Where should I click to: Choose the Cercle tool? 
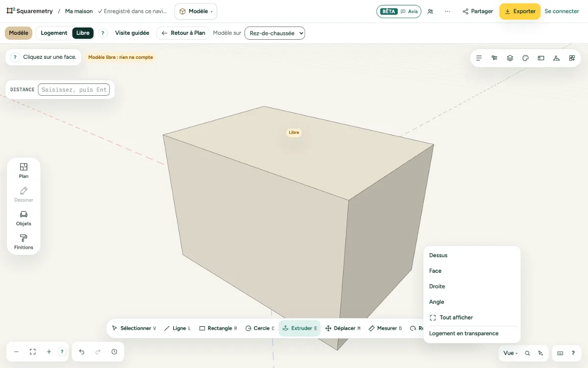(260, 328)
